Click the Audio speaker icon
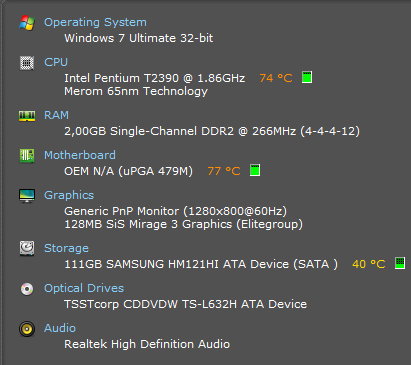This screenshot has width=411, height=365. tap(27, 329)
